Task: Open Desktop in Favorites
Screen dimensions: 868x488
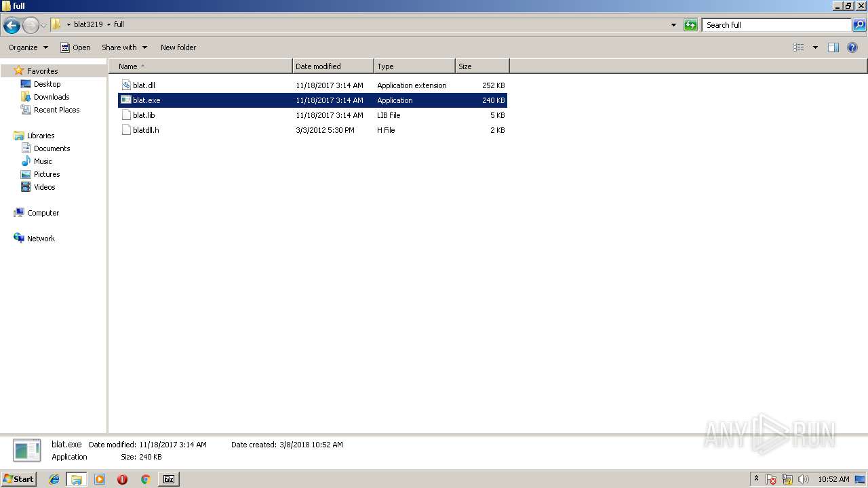Action: [x=47, y=84]
